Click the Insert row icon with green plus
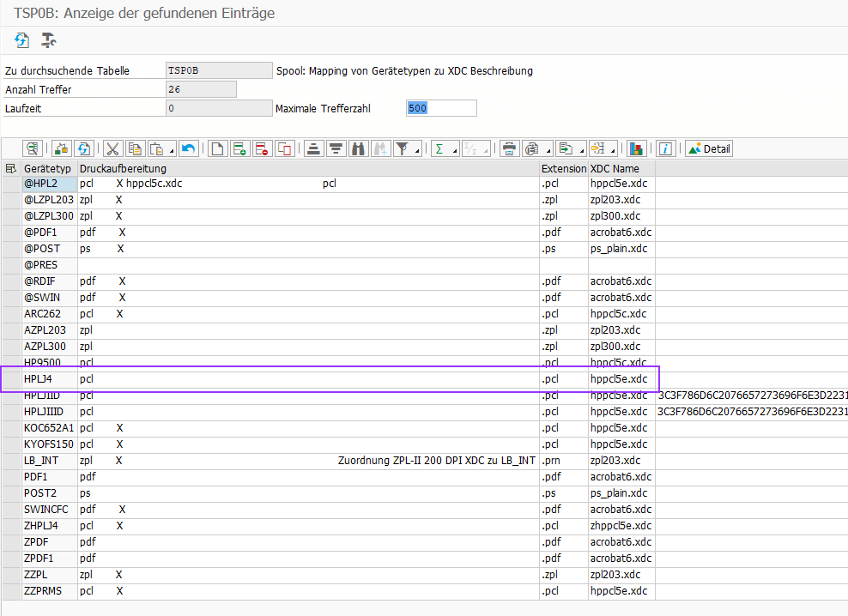This screenshot has height=616, width=848. pyautogui.click(x=239, y=148)
